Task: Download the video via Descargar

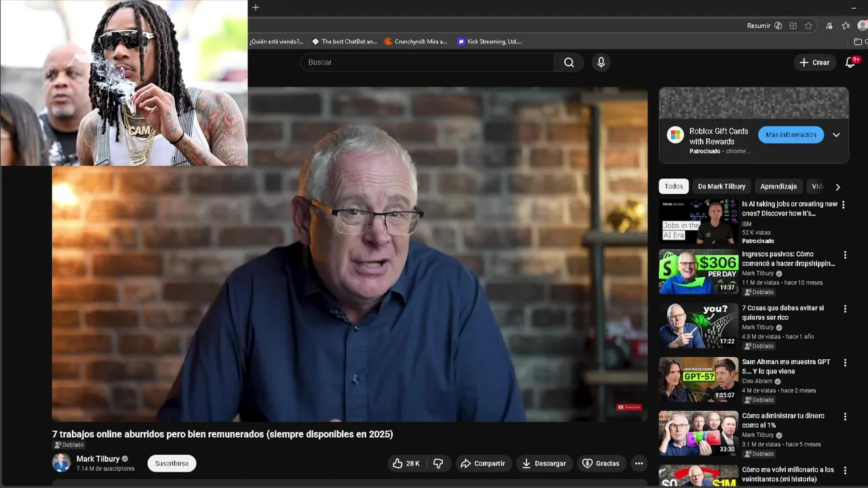Action: (543, 464)
